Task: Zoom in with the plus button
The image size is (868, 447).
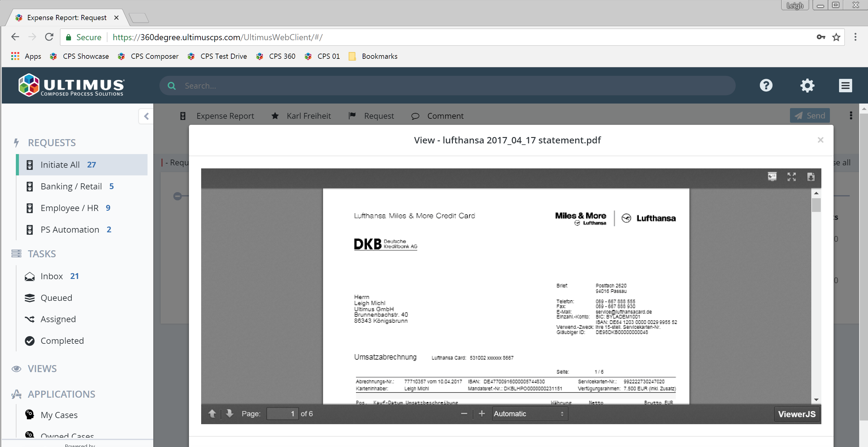Action: [x=482, y=414]
